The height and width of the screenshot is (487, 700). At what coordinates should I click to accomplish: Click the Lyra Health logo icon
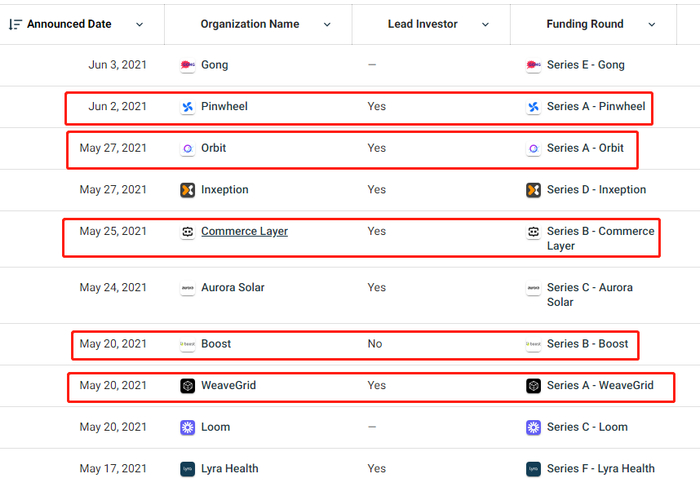click(187, 469)
